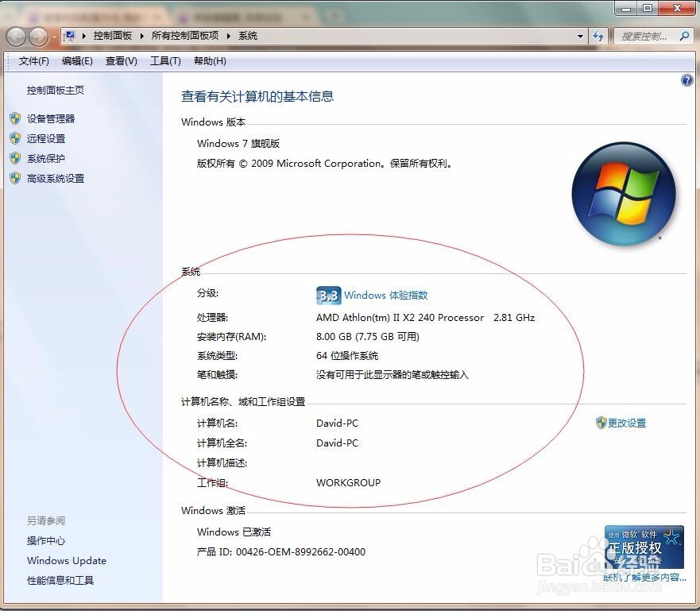Open 系统保护 settings
This screenshot has width=700, height=611.
point(45,157)
